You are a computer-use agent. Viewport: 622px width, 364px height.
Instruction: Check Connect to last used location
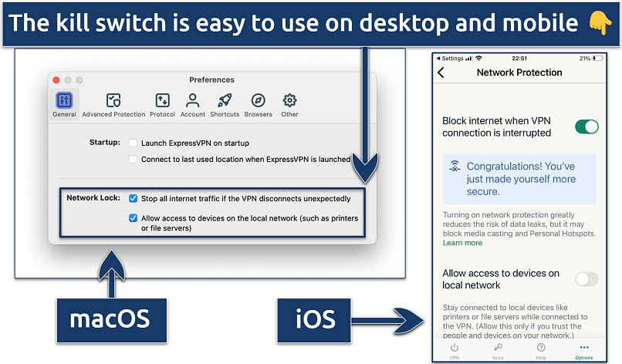pos(134,160)
